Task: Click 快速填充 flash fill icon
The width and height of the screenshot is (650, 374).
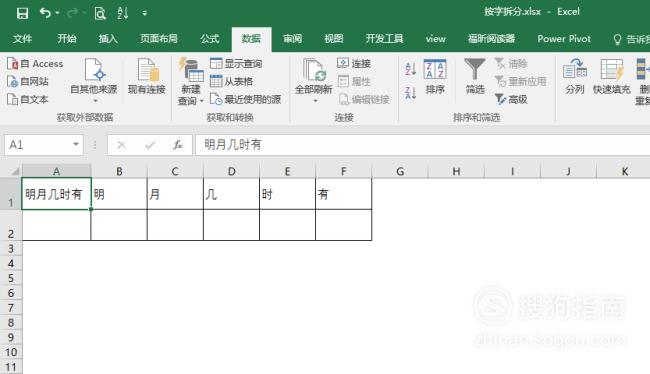Action: tap(611, 77)
